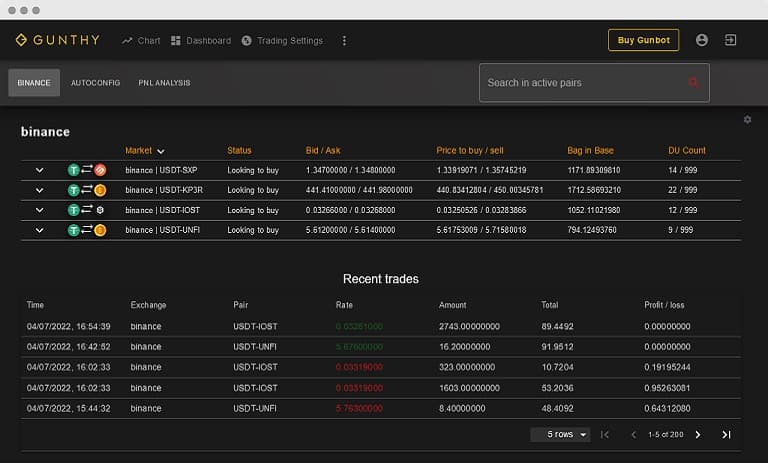Open the table settings gear icon
This screenshot has width=768, height=463.
pos(747,120)
